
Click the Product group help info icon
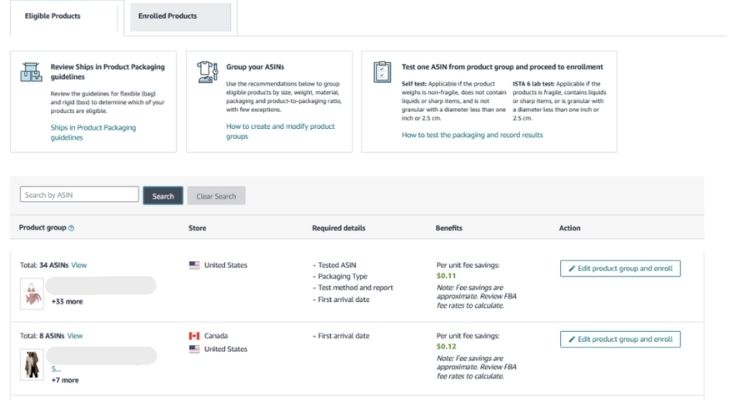coord(71,228)
